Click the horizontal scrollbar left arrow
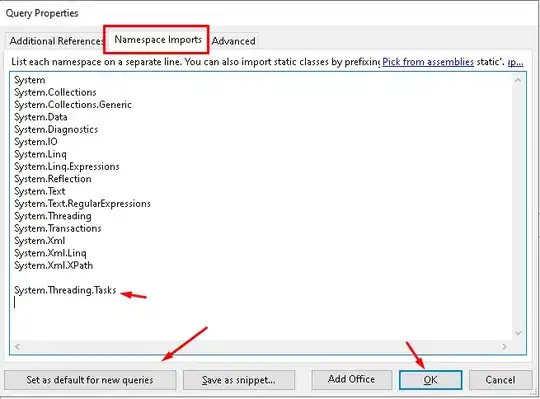 click(17, 347)
